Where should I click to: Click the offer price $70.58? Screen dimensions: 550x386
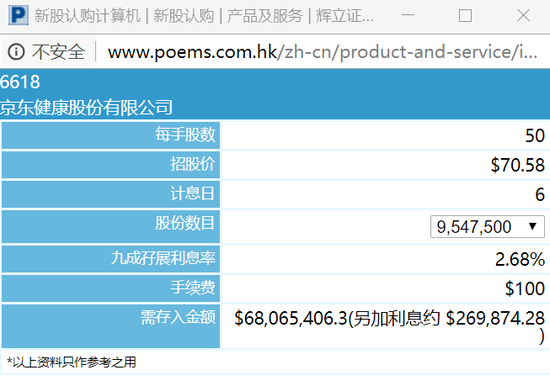click(x=517, y=165)
